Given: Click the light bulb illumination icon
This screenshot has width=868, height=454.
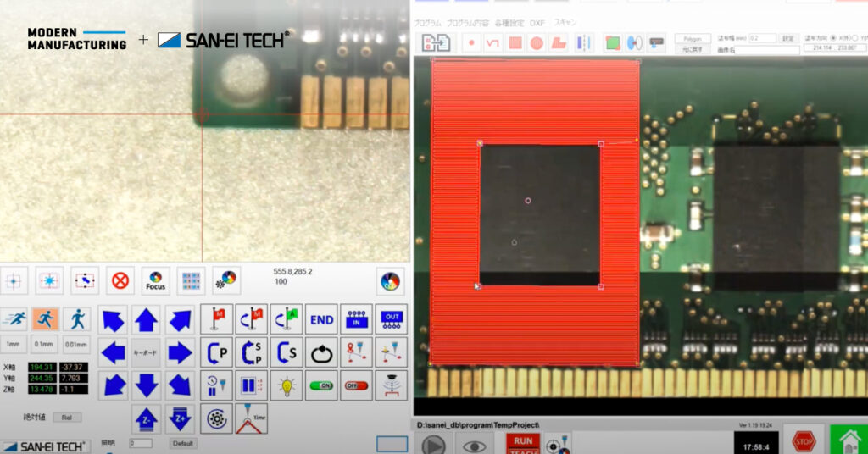Looking at the screenshot, I should [x=287, y=385].
